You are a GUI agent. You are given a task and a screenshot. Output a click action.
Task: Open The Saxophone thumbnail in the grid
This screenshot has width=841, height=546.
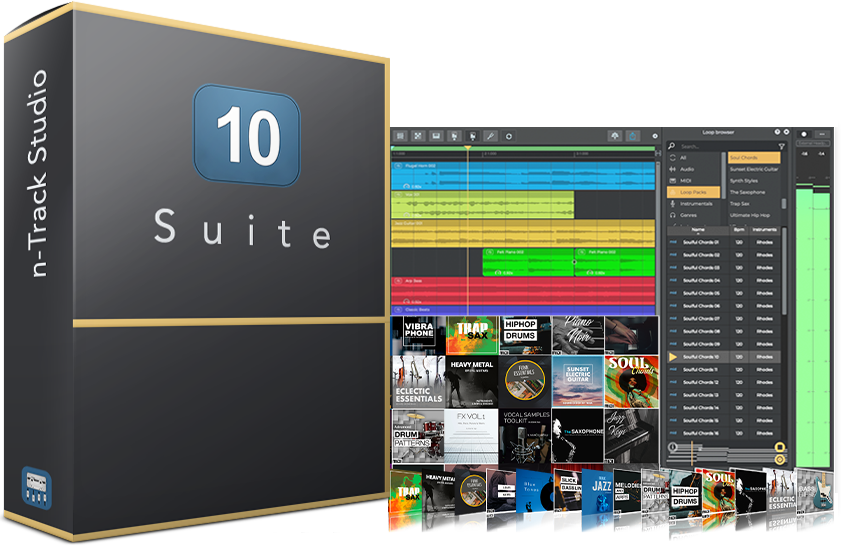[x=578, y=437]
